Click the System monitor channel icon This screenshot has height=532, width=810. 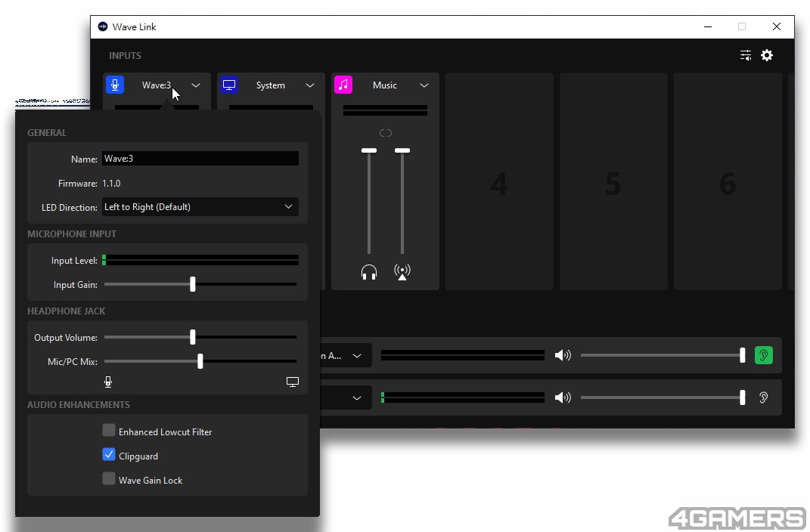point(229,85)
